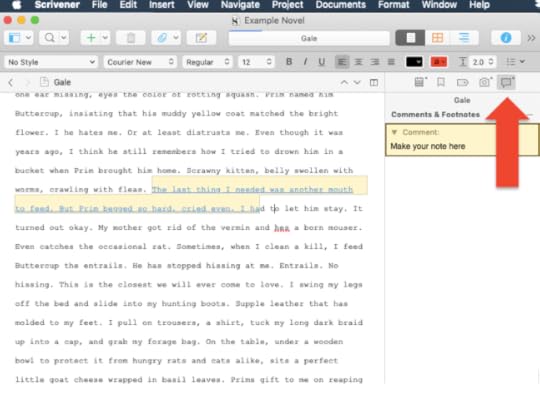This screenshot has height=393, width=540.
Task: Open the black text color swatch
Action: tap(414, 62)
